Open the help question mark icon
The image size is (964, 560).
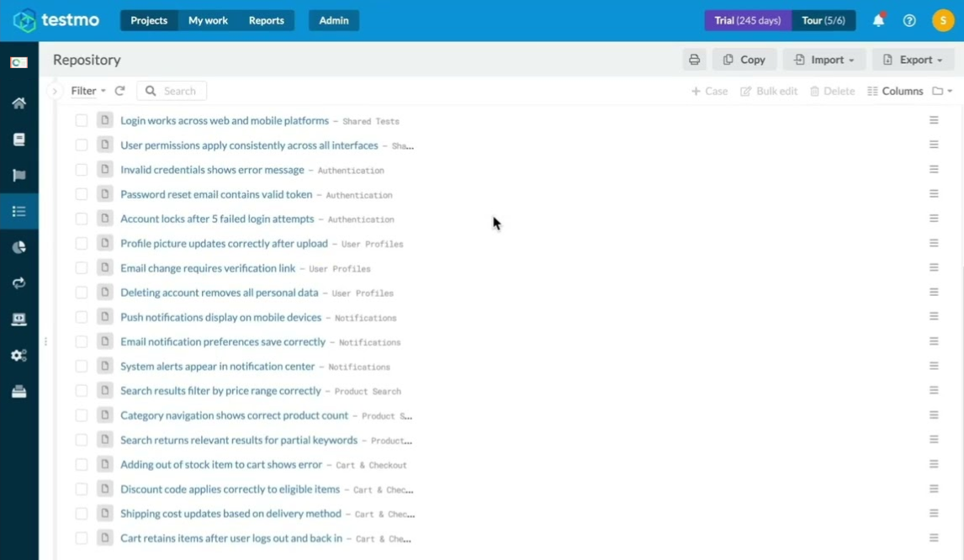tap(909, 20)
